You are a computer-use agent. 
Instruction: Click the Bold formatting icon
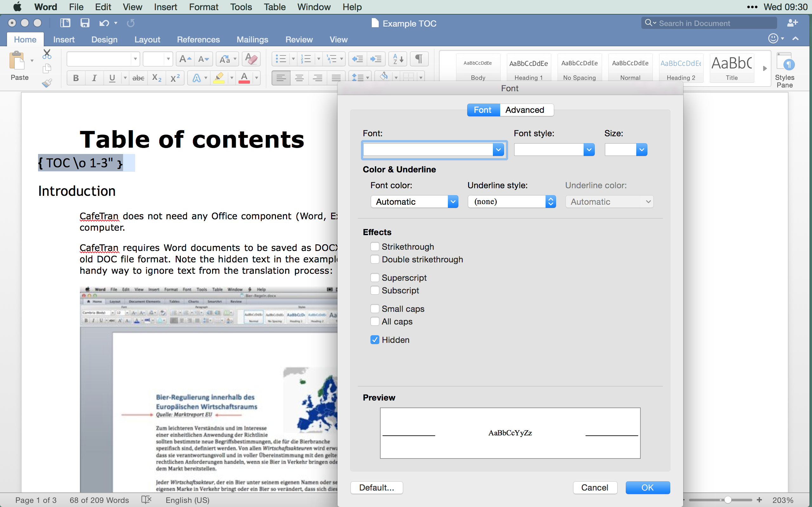(76, 78)
